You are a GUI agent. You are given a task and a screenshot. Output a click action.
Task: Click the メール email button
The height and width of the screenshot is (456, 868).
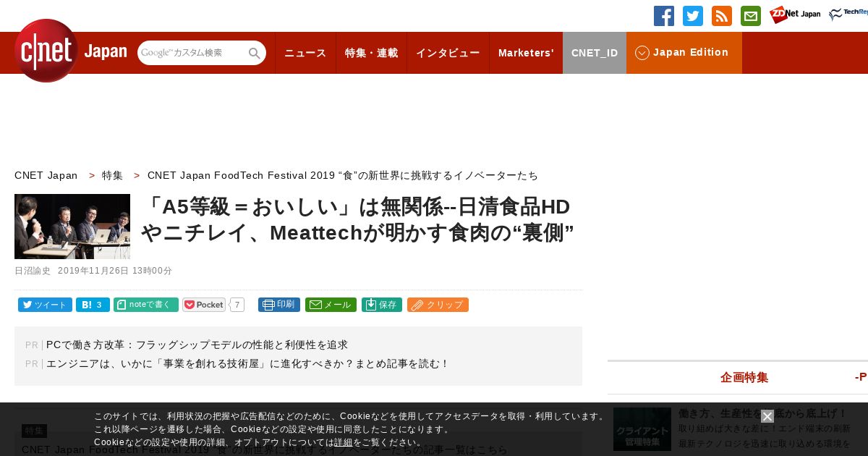[331, 305]
